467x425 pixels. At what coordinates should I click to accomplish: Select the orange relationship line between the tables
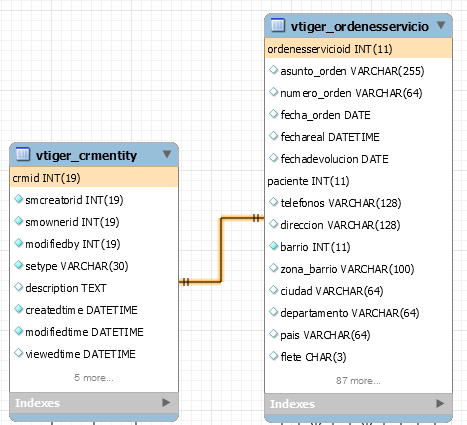(x=221, y=250)
